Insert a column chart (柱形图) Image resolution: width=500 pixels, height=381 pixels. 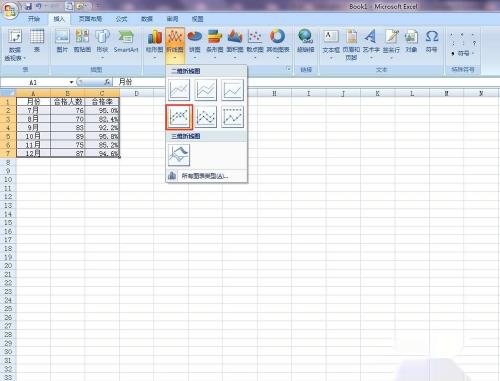click(155, 44)
